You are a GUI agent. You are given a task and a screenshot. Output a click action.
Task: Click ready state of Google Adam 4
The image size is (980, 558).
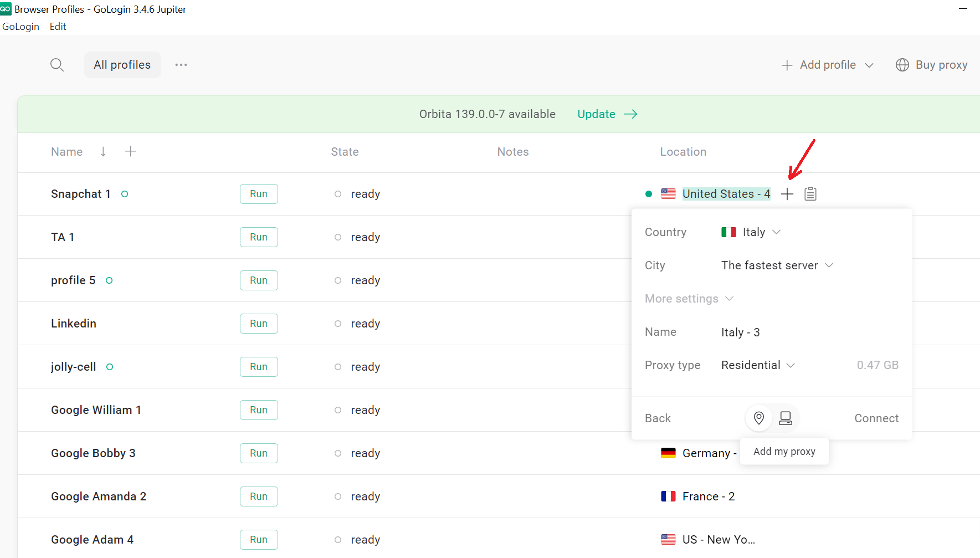(x=366, y=540)
